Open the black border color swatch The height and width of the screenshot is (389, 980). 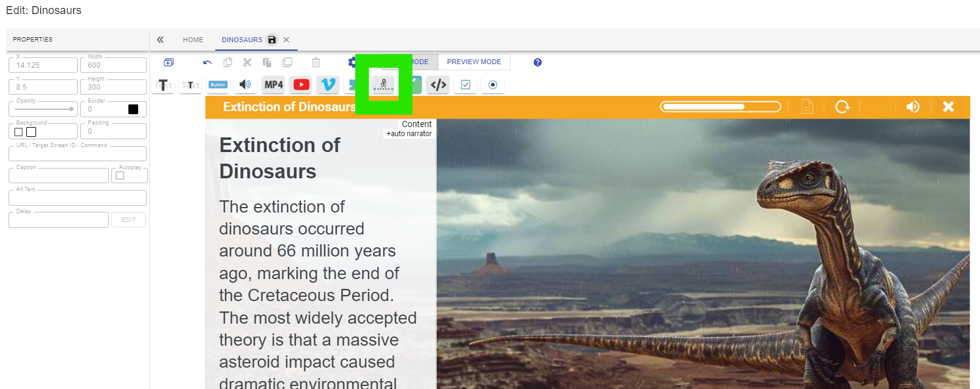(x=133, y=109)
